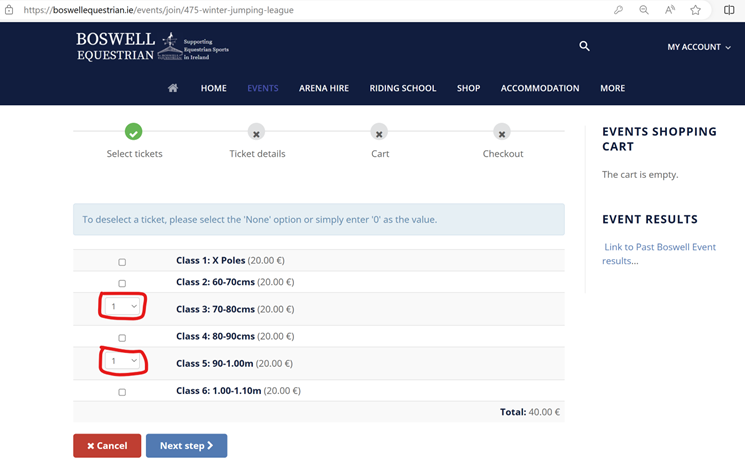Click the Class 4: 80-90cms label
This screenshot has width=745, height=469.
click(215, 336)
